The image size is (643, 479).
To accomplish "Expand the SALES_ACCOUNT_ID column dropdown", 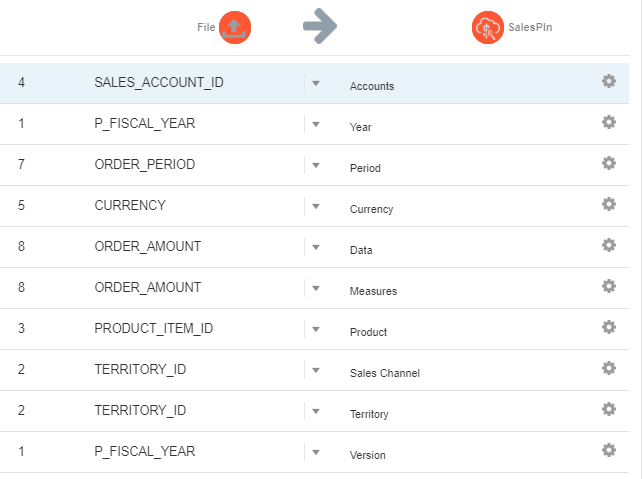I will [316, 83].
